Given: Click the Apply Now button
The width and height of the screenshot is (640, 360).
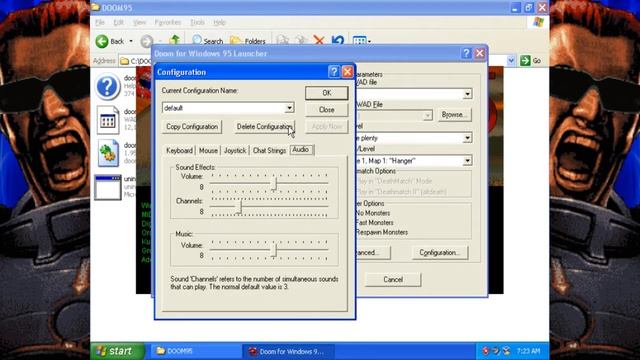Looking at the screenshot, I should tap(327, 127).
